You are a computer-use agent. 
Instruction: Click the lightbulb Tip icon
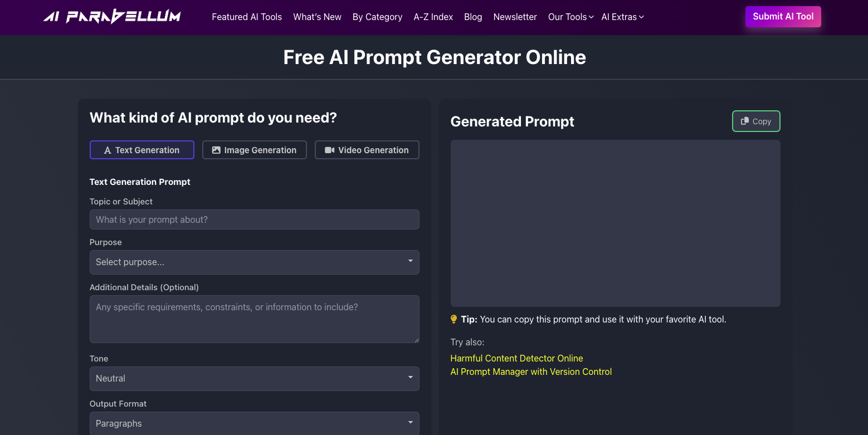453,319
